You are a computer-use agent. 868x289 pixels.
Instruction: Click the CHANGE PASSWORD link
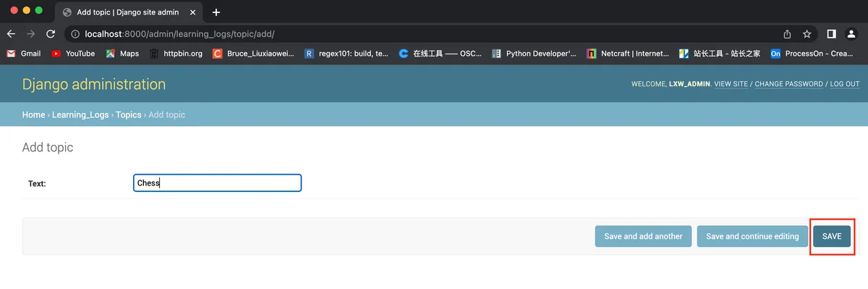[x=788, y=84]
